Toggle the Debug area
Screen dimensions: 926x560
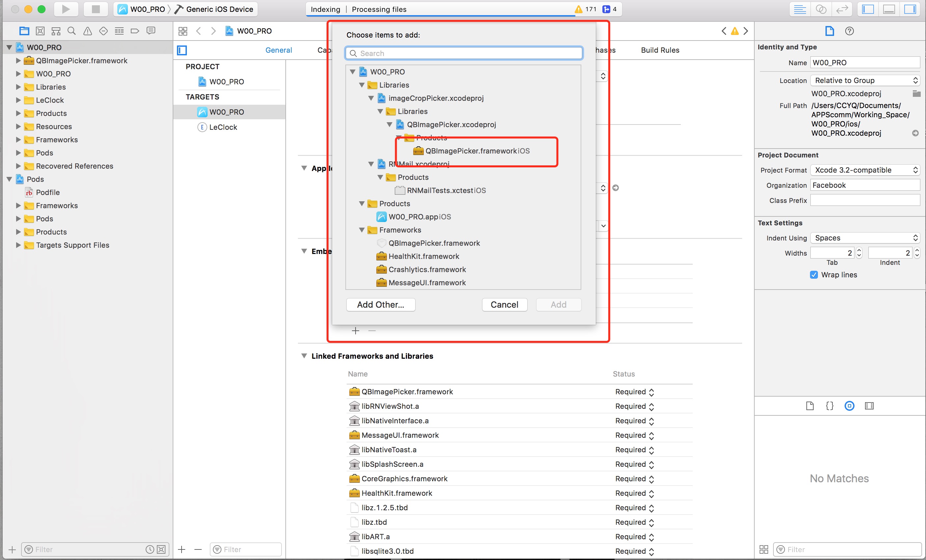coord(889,9)
